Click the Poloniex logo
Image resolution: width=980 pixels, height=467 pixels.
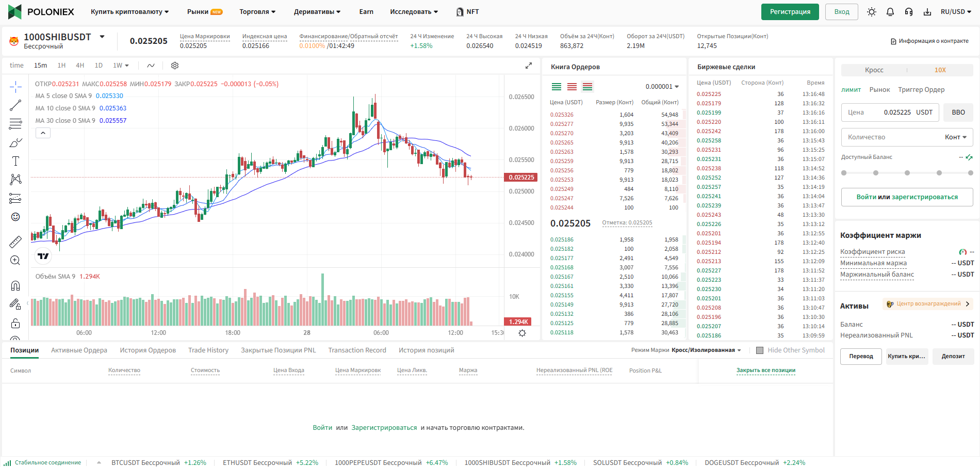pyautogui.click(x=41, y=12)
